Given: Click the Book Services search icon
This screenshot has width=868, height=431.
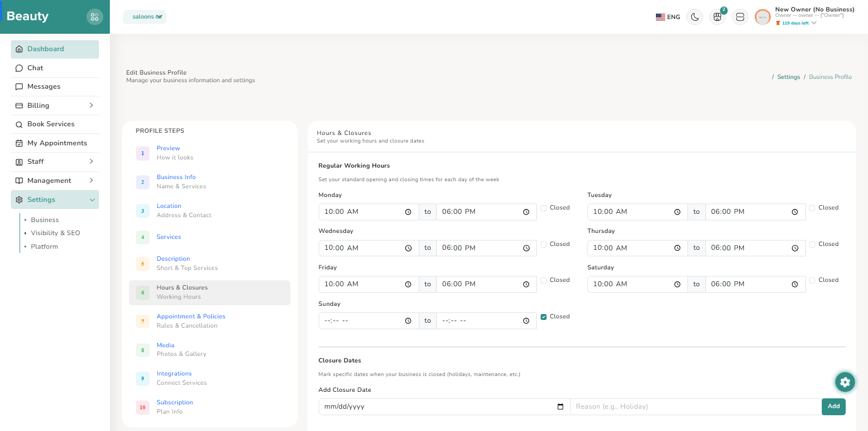Looking at the screenshot, I should 19,124.
